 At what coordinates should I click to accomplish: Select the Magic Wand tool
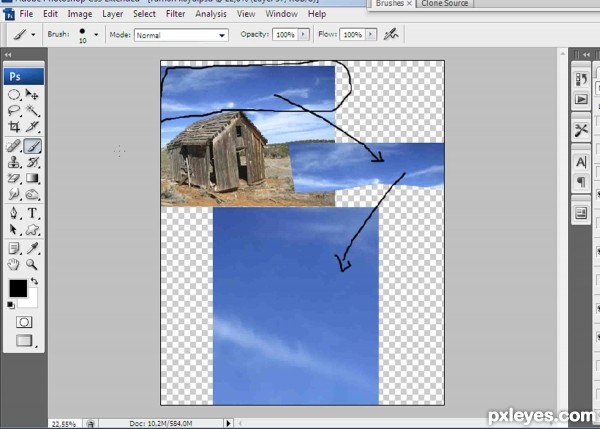(x=32, y=110)
